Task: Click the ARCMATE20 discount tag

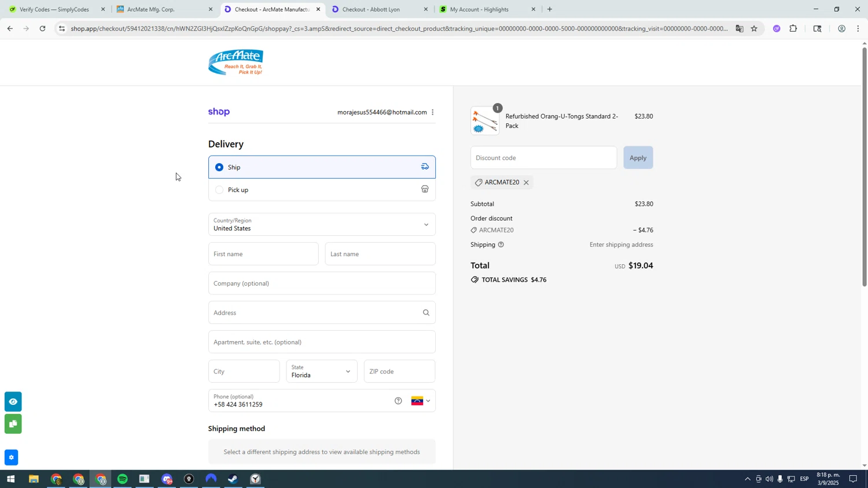Action: (502, 183)
